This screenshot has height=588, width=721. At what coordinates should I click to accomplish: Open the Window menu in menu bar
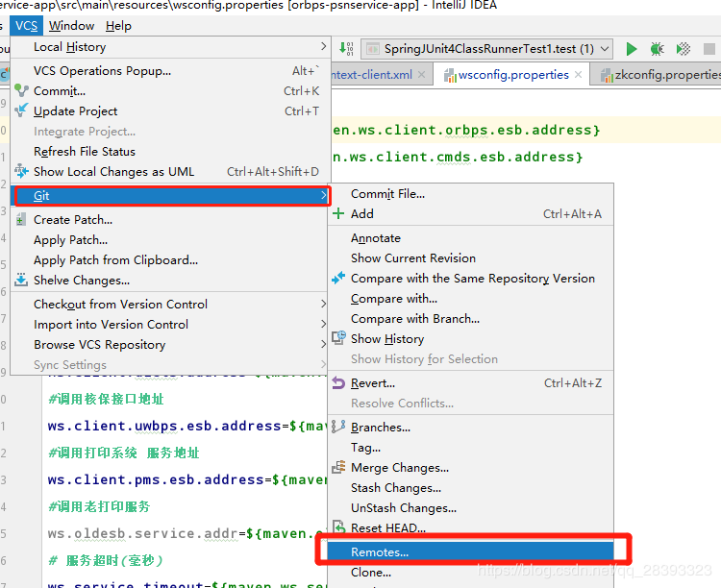pos(71,26)
